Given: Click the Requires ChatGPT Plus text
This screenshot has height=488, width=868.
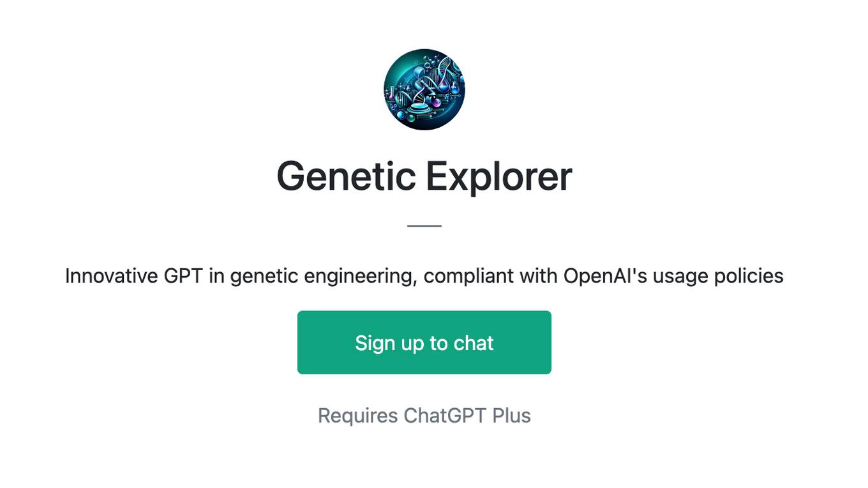Looking at the screenshot, I should pyautogui.click(x=424, y=416).
